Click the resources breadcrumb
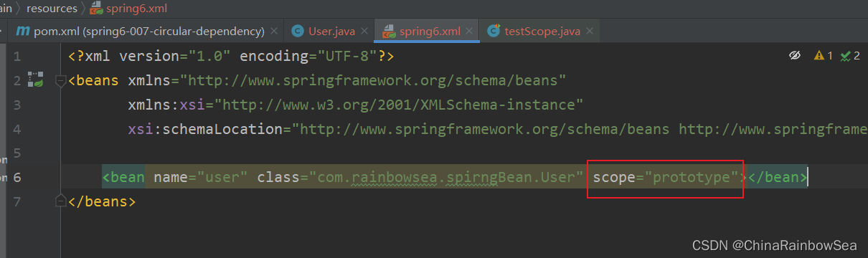The width and height of the screenshot is (868, 258). pos(52,9)
